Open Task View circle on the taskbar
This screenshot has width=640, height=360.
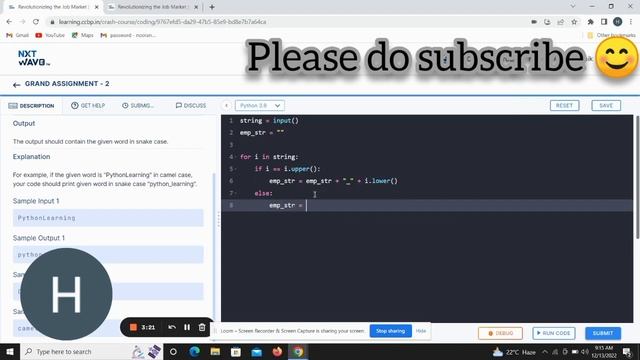pos(173,351)
